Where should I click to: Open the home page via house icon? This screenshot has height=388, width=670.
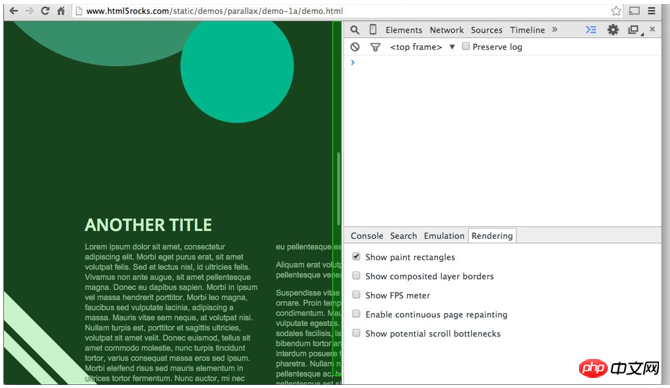[61, 11]
